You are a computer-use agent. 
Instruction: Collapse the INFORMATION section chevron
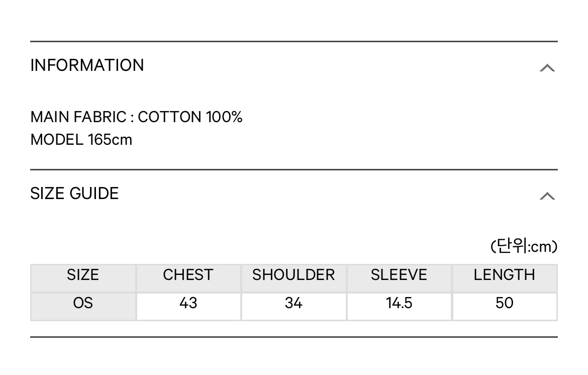coord(547,67)
